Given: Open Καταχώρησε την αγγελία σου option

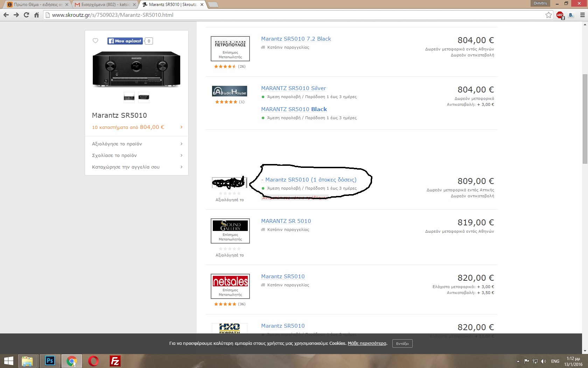Looking at the screenshot, I should 137,167.
